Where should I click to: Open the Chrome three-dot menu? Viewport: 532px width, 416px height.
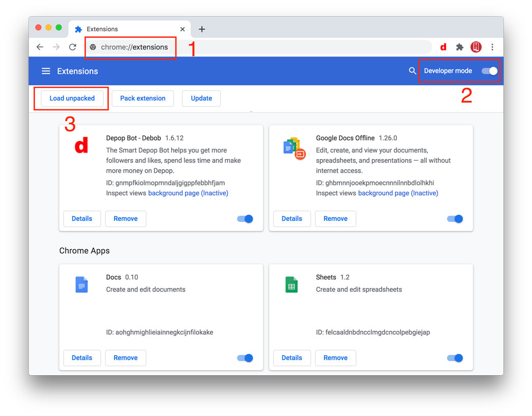pyautogui.click(x=492, y=47)
